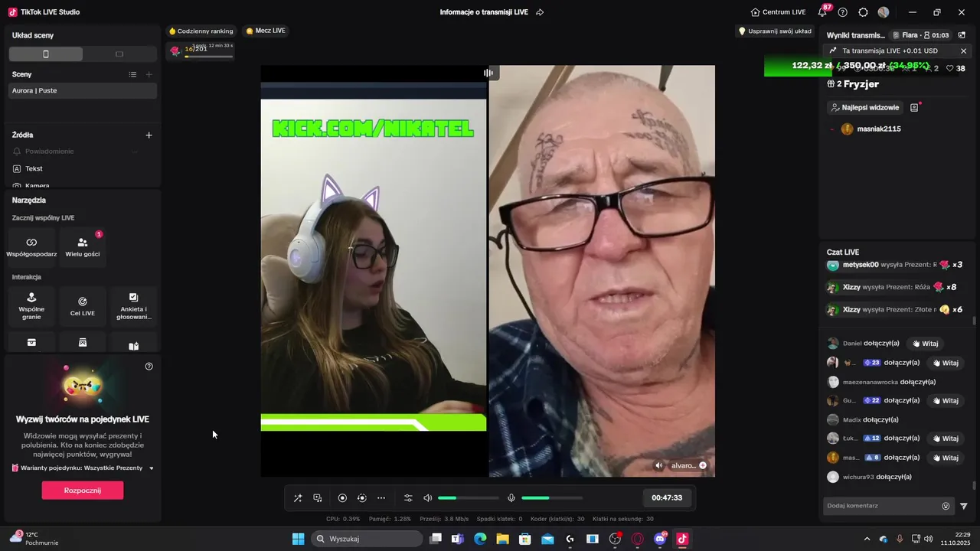This screenshot has height=551, width=980.
Task: Open scenes list view icon
Action: (x=132, y=74)
